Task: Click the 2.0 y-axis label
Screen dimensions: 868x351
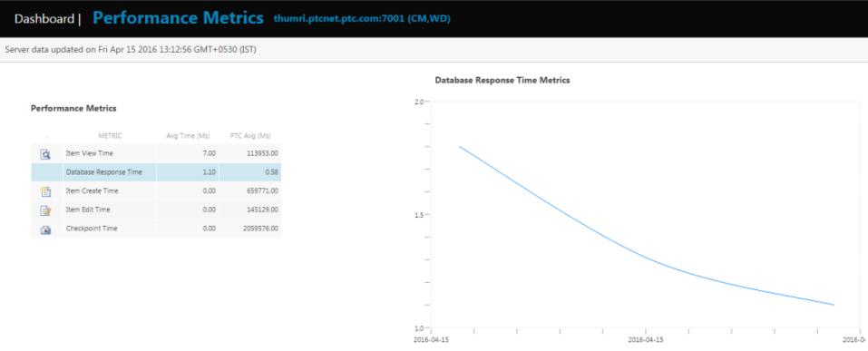Action: pyautogui.click(x=418, y=102)
